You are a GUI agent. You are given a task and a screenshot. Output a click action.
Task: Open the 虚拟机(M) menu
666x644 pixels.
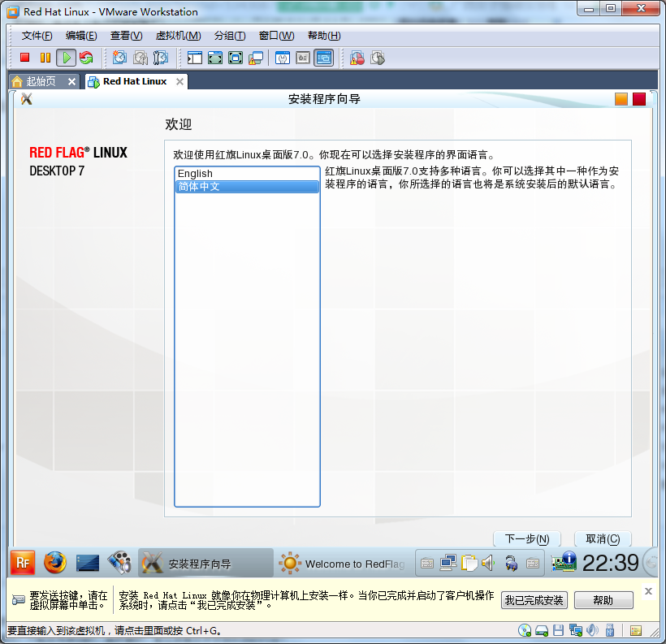click(x=178, y=36)
